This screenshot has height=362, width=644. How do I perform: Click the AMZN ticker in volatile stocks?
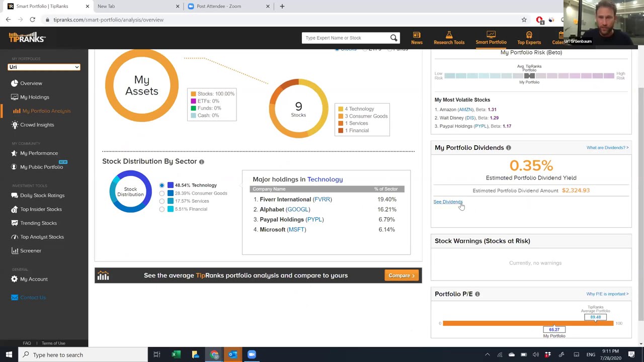point(465,110)
